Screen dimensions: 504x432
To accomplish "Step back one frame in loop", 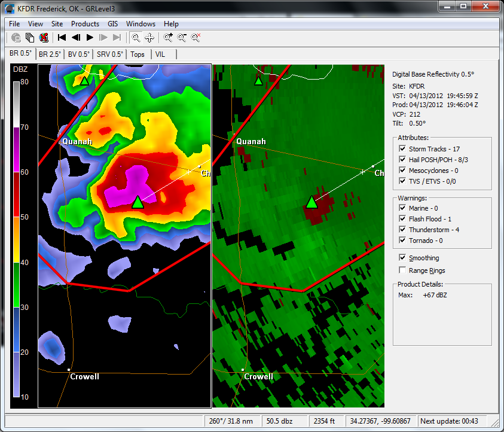I will click(x=76, y=38).
